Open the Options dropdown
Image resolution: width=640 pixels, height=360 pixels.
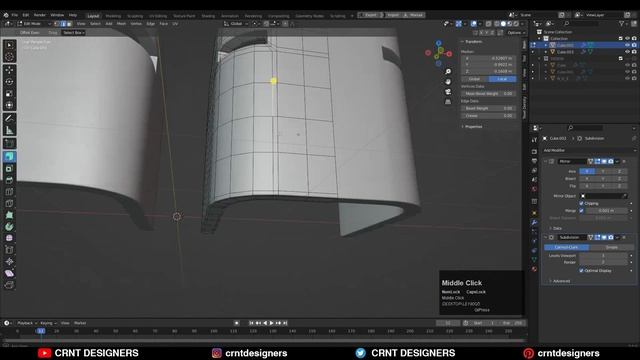click(x=516, y=33)
